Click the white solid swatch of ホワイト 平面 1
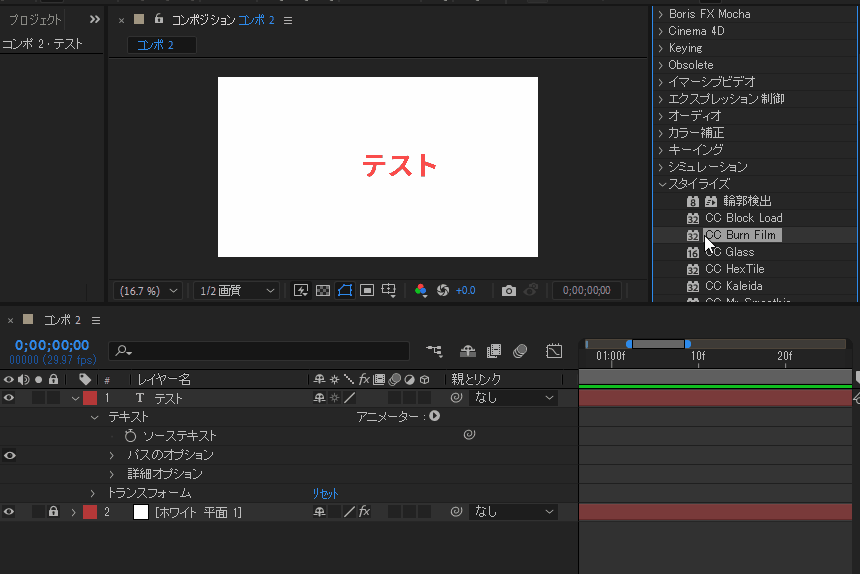This screenshot has height=574, width=860. pos(141,512)
